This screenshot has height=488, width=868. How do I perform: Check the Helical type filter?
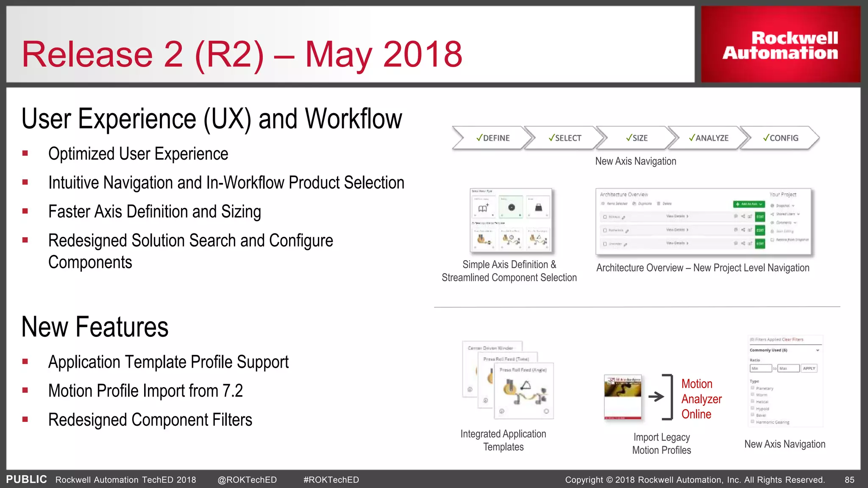coord(752,401)
